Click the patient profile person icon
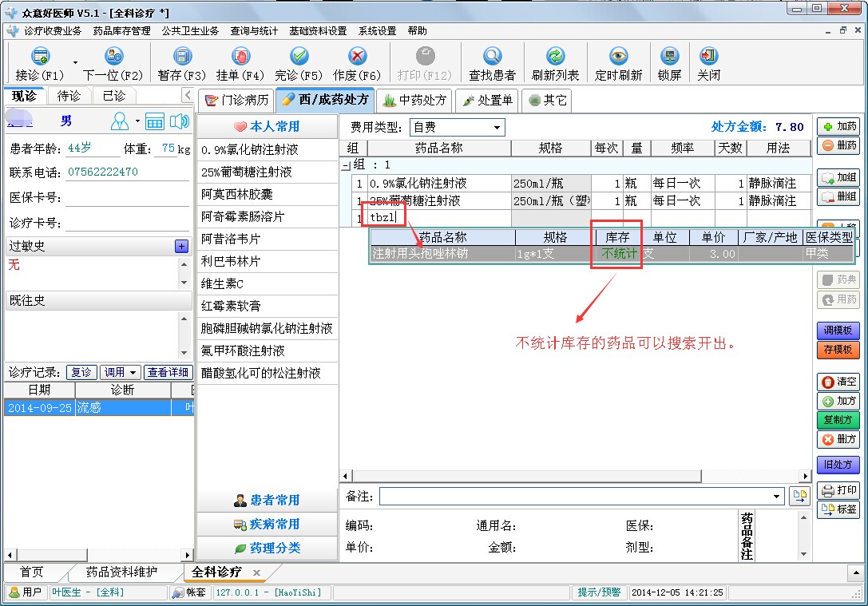Viewport: 868px width, 606px height. click(120, 121)
